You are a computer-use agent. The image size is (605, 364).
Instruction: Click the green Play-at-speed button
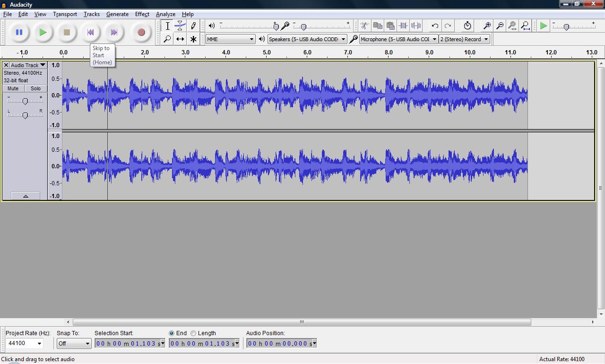tap(544, 26)
